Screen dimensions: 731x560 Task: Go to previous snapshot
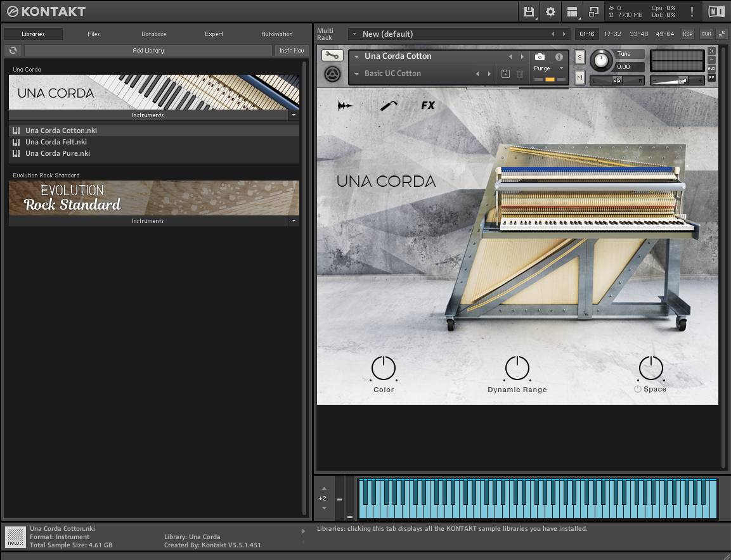[477, 73]
